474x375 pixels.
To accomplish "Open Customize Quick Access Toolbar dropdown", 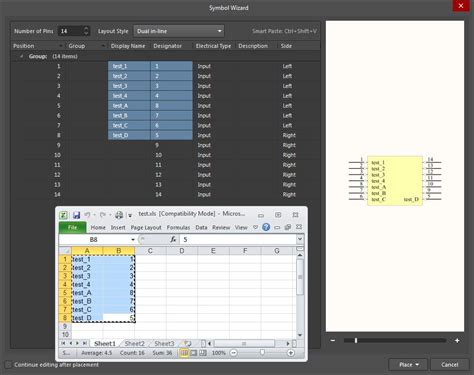I will point(130,216).
